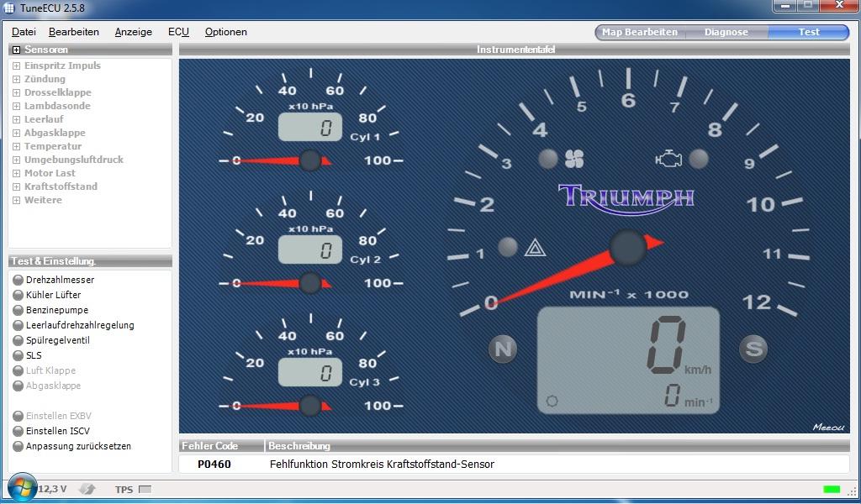Click the tachometer needle hub

pyautogui.click(x=627, y=248)
